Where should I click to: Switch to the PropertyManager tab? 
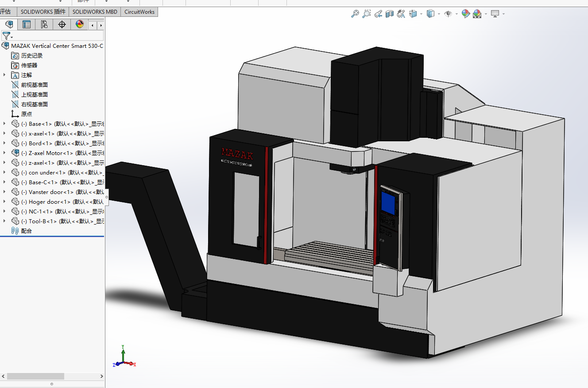click(x=27, y=24)
